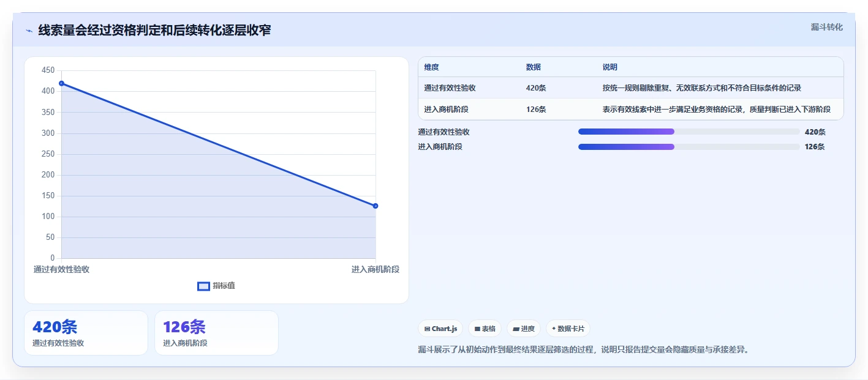This screenshot has height=380, width=868.
Task: Click the footer note starting 漏斗展示了
Action: (583, 350)
